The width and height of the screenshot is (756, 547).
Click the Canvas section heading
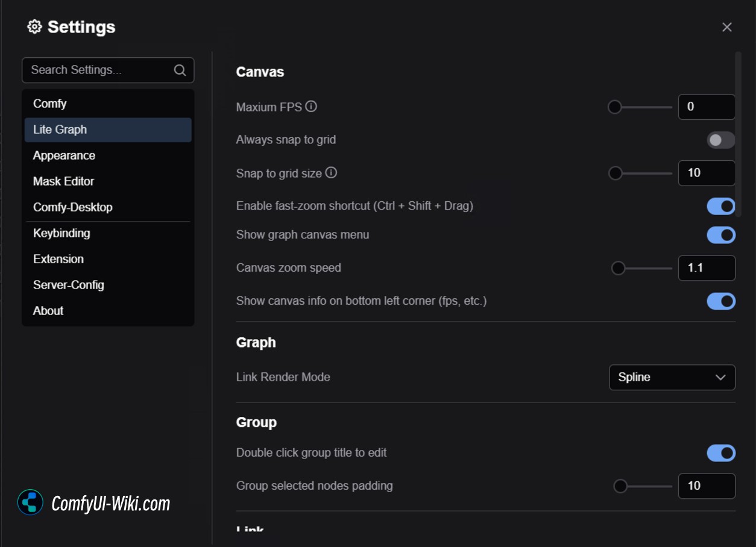pos(260,72)
